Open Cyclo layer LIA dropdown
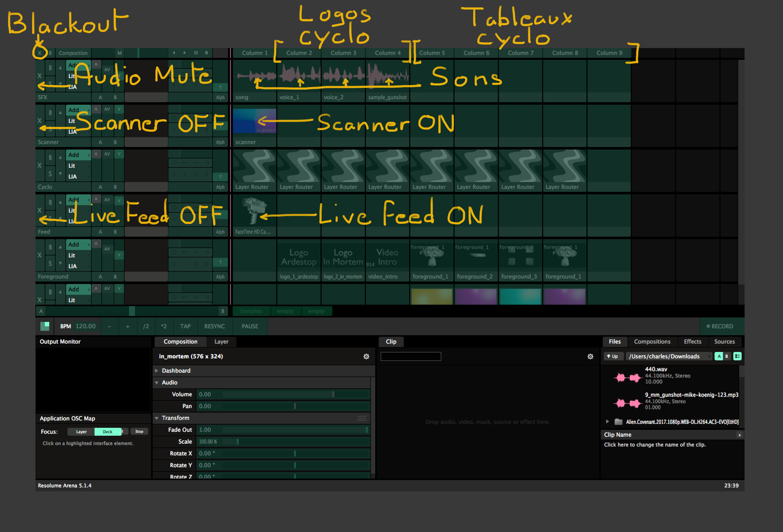The image size is (783, 532). click(x=79, y=177)
